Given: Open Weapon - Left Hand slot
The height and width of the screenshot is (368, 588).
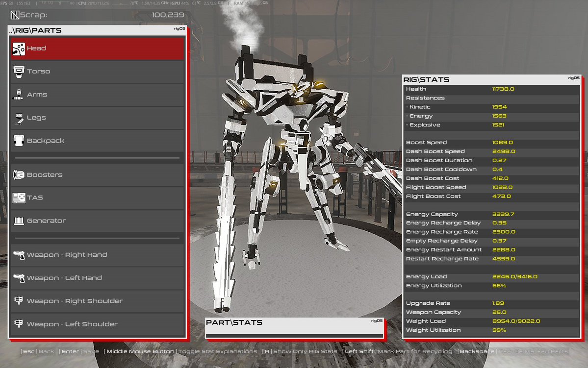Looking at the screenshot, I should [x=98, y=278].
